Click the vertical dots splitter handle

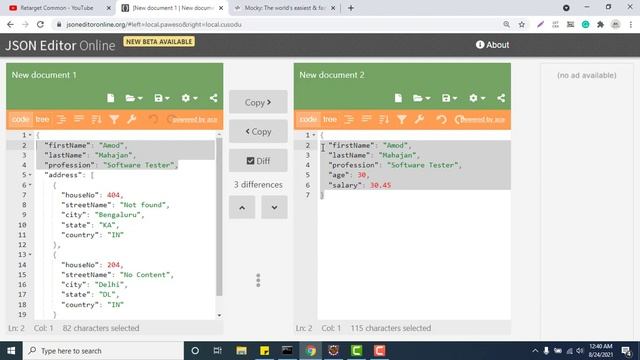pos(258,280)
